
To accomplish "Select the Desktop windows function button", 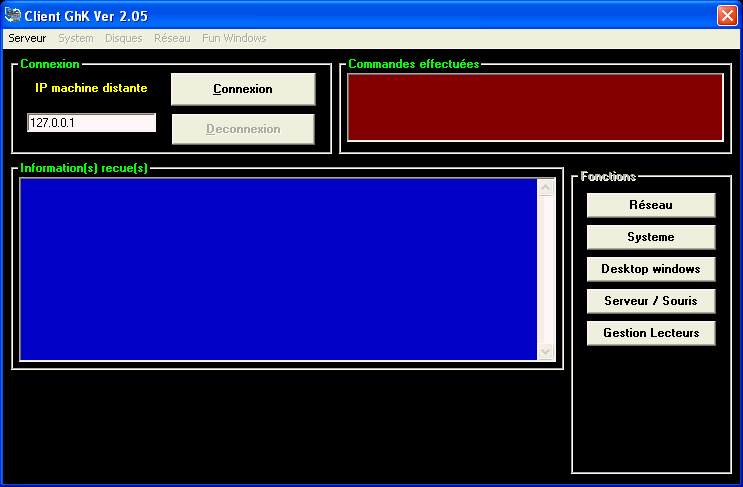I will (x=651, y=269).
